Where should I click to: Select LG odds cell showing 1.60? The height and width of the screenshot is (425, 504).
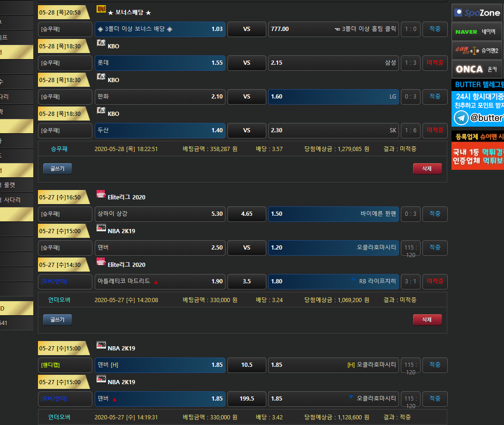pyautogui.click(x=333, y=97)
